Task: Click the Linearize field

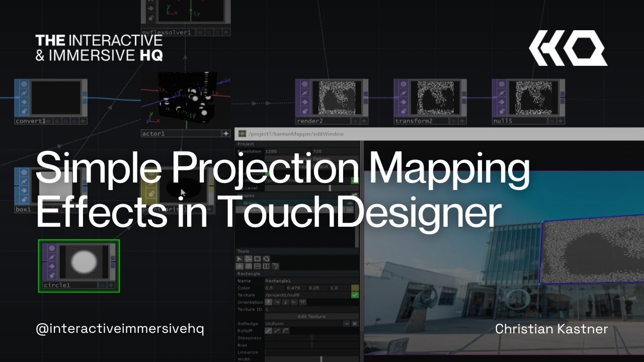Action: coord(312,352)
